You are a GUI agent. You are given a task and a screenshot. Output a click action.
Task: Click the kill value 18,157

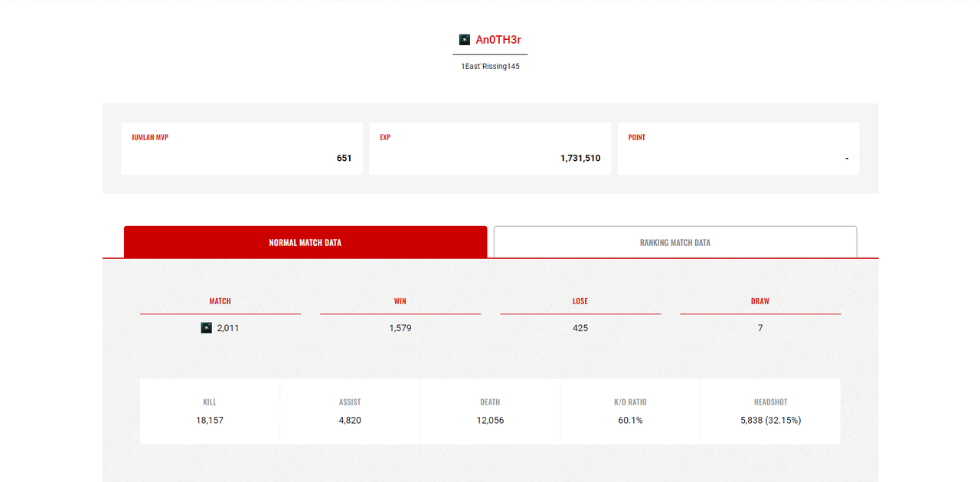pyautogui.click(x=210, y=421)
